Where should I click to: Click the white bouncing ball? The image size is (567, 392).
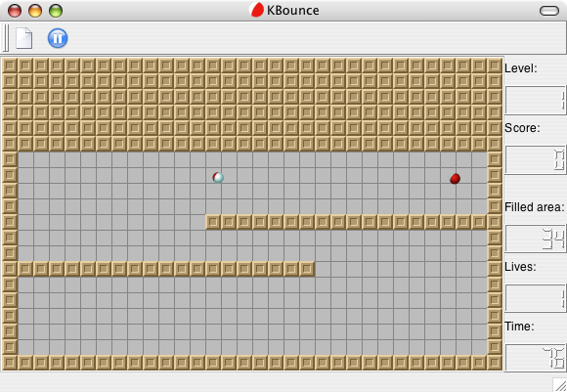[218, 177]
